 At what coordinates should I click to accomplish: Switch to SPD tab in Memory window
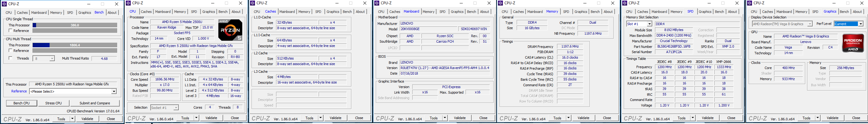(566, 12)
